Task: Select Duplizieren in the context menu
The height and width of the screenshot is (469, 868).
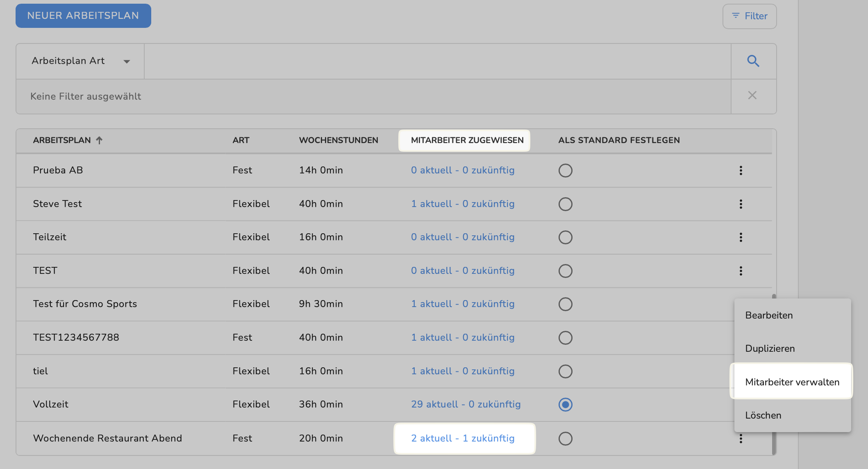Action: pyautogui.click(x=770, y=348)
